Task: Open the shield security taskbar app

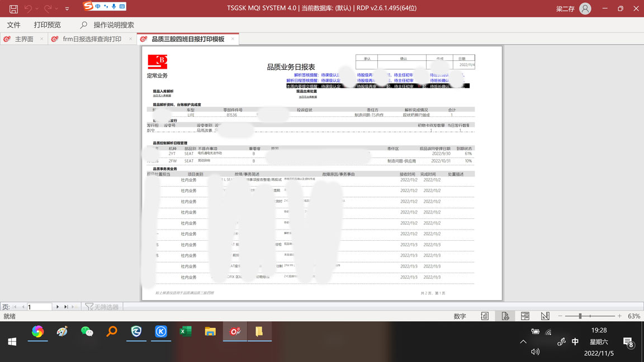Action: click(x=136, y=332)
